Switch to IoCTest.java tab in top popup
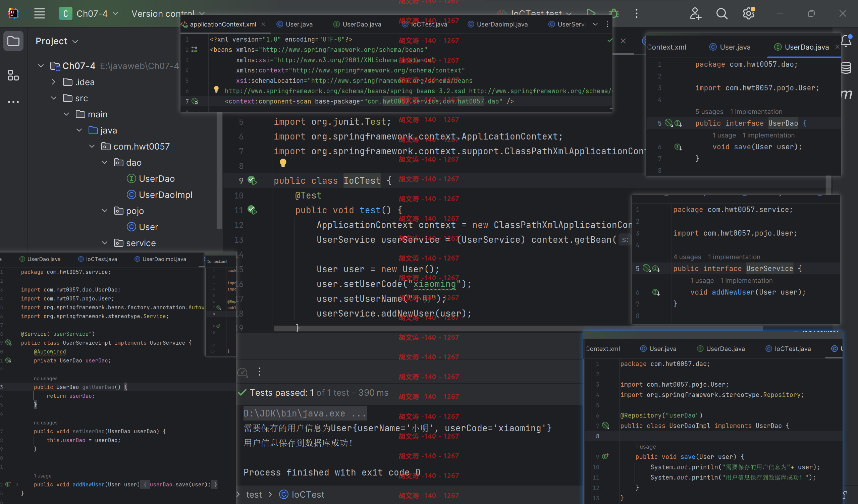This screenshot has height=504, width=858. tap(425, 24)
